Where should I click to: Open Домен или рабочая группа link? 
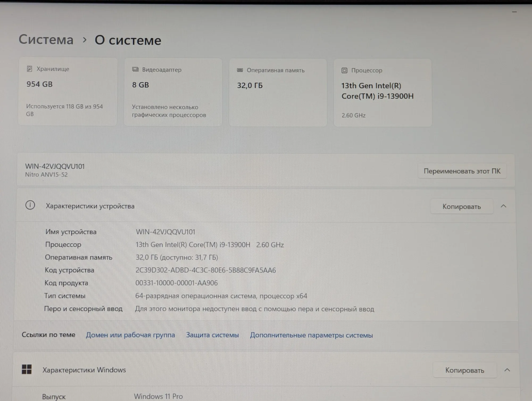[x=130, y=335]
